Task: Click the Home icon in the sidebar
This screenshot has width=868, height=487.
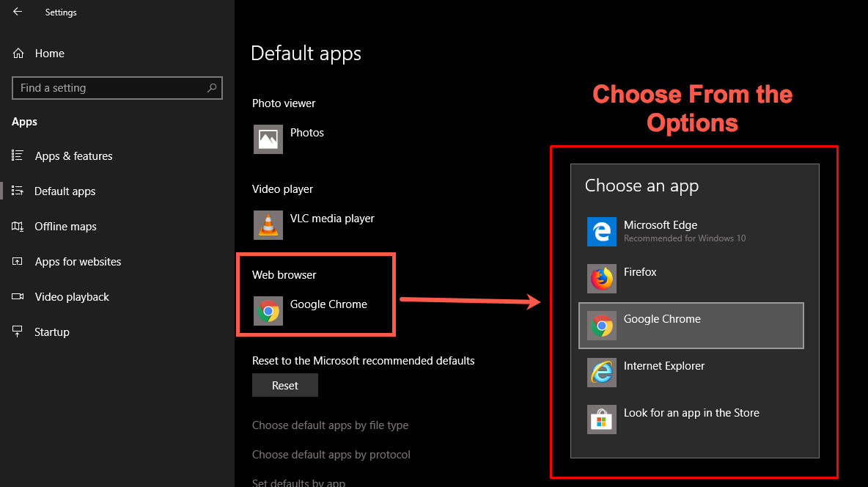Action: (17, 53)
